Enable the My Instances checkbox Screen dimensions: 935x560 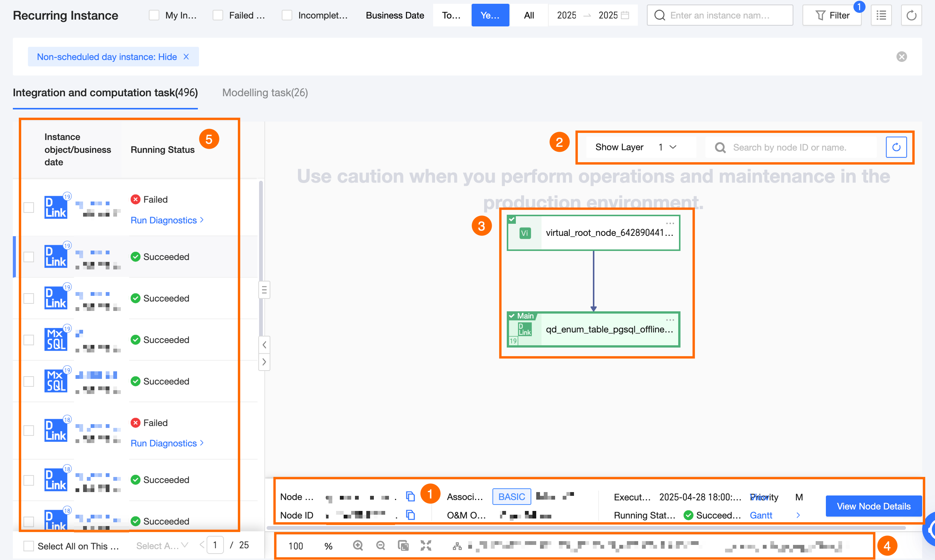154,15
